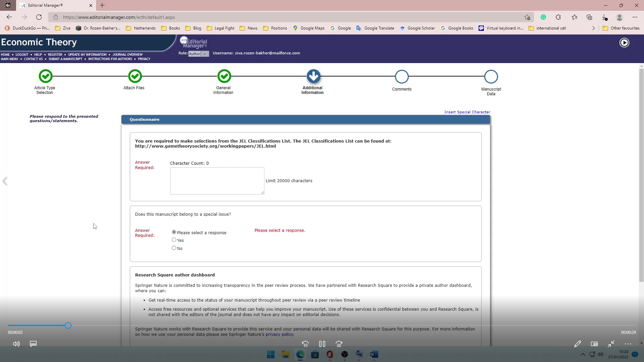Skip back 10 seconds in video
The height and width of the screenshot is (362, 644).
(305, 344)
